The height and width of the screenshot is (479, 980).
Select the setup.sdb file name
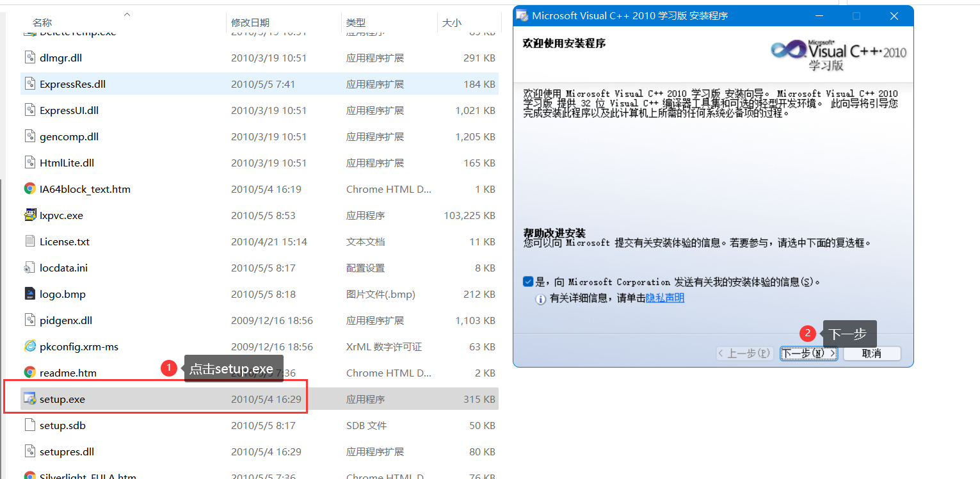pos(63,425)
